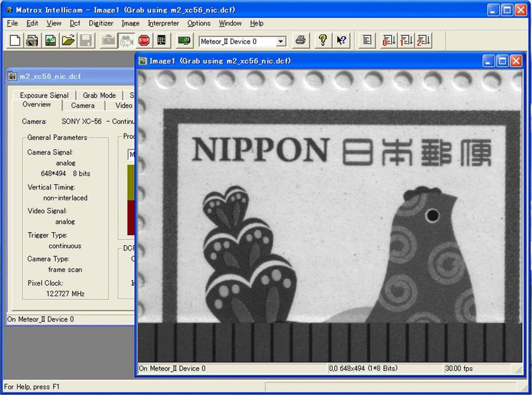Click the channel 1 toolbar icon
532x395 pixels.
tap(406, 41)
